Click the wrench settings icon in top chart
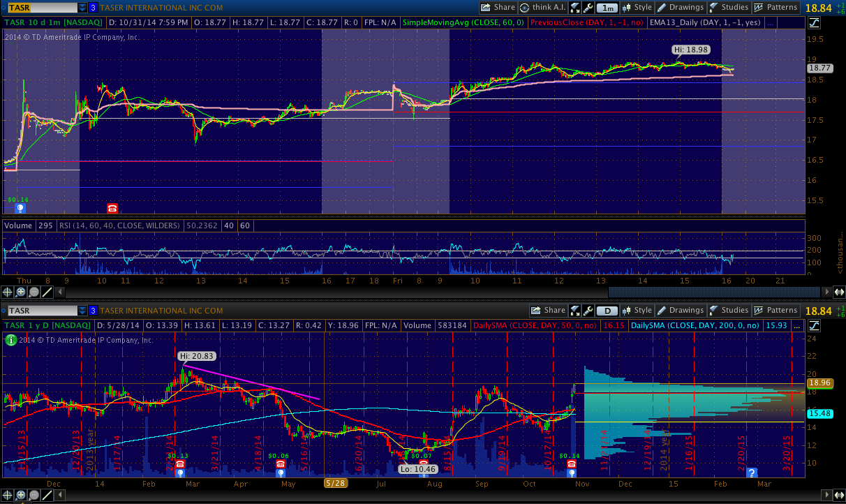 [x=588, y=8]
